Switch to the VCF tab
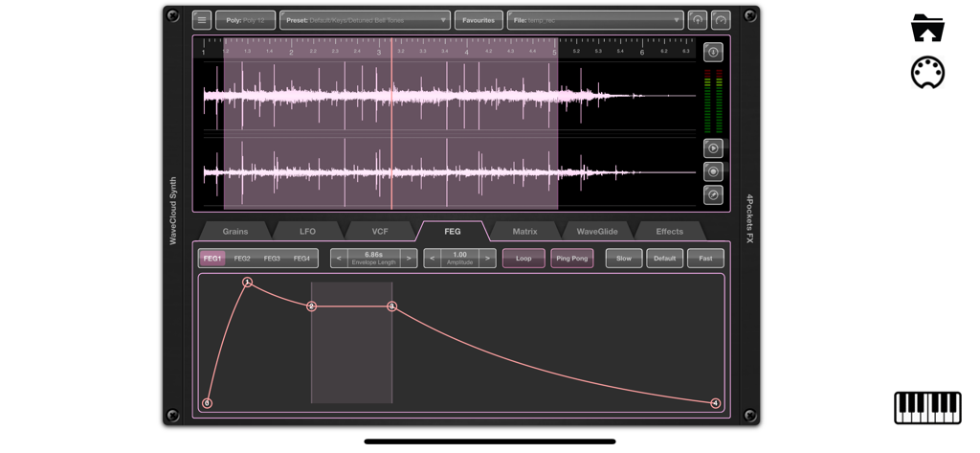This screenshot has width=980, height=453. tap(380, 232)
